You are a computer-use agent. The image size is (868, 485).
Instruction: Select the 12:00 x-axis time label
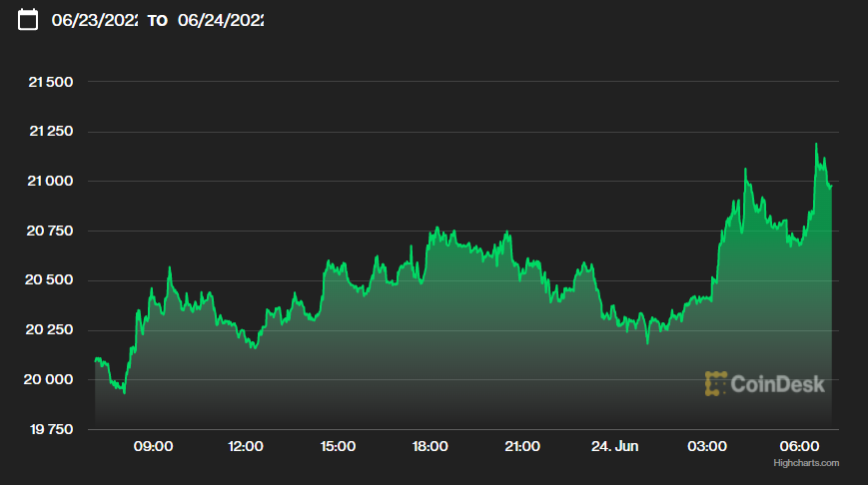246,446
